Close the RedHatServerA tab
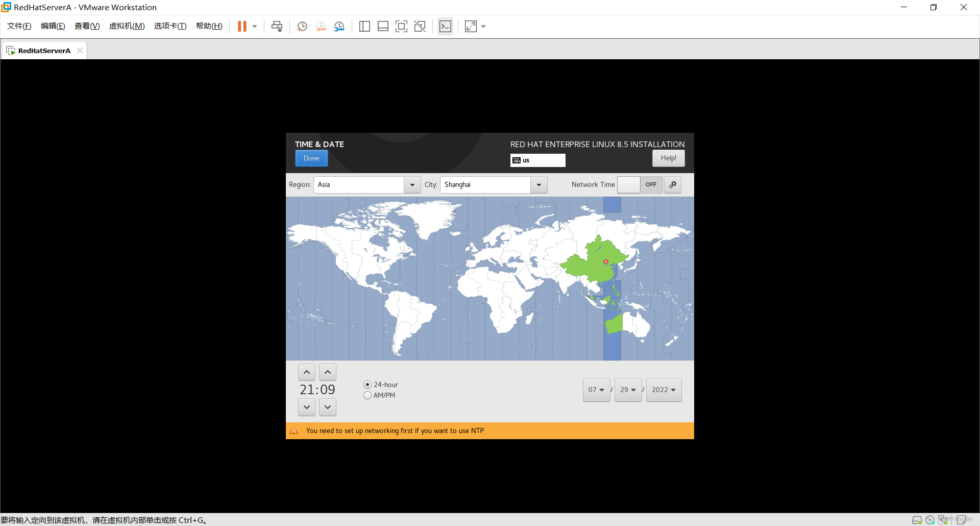 [x=80, y=50]
